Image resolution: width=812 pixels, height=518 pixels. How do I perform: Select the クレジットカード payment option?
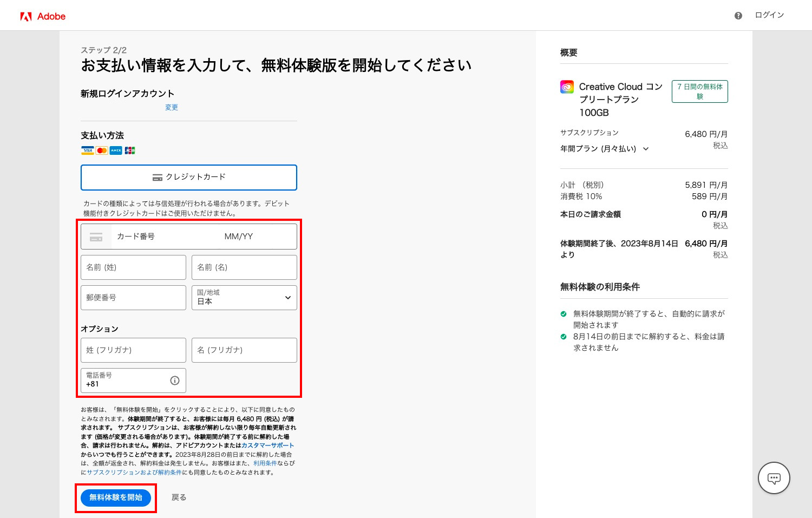189,178
